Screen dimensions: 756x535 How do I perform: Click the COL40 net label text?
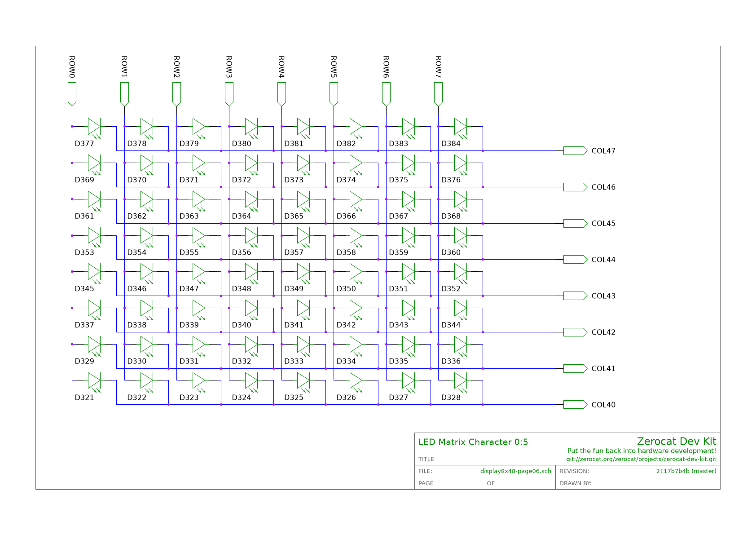pos(603,405)
